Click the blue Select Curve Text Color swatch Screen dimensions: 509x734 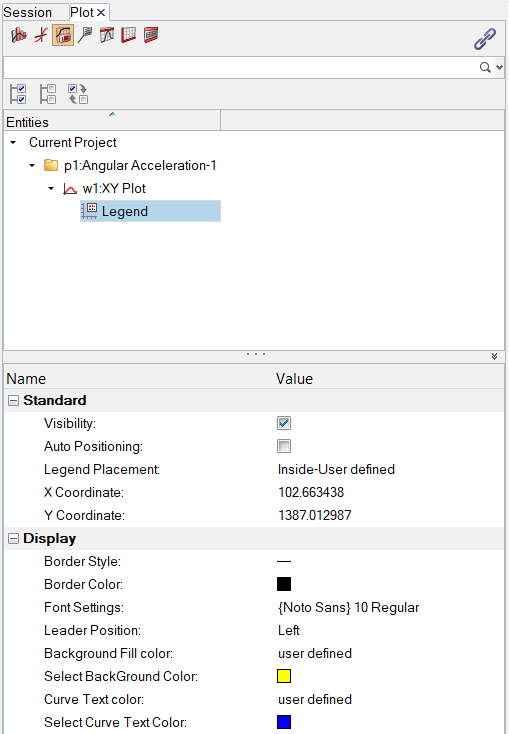284,722
